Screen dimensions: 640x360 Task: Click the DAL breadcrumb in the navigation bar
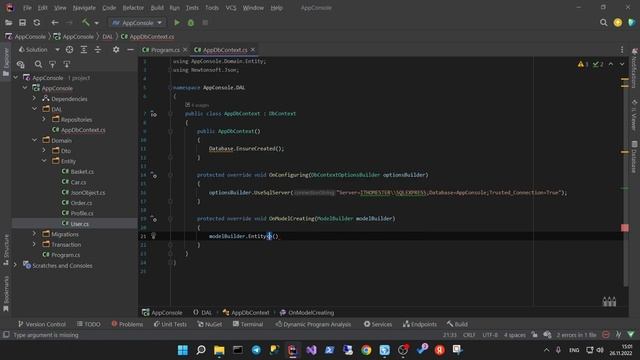click(107, 37)
